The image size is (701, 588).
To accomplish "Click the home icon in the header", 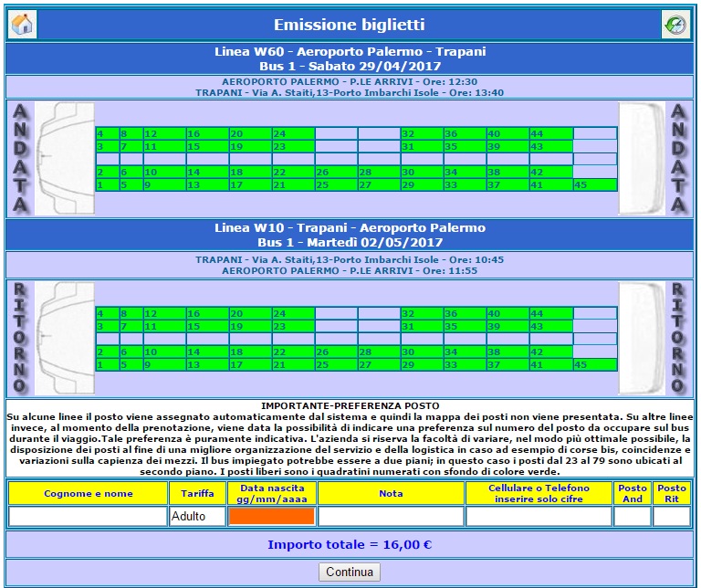I will 23,25.
